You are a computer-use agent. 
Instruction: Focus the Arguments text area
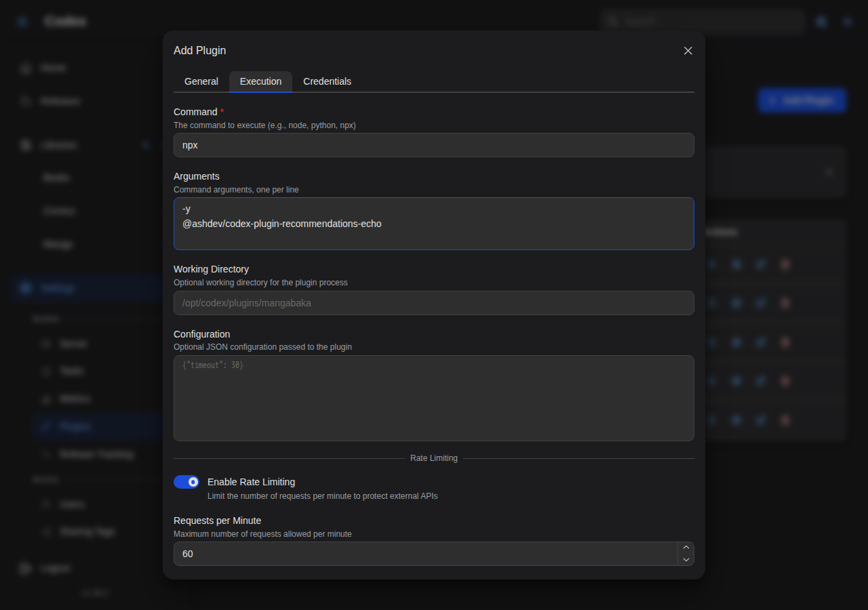coord(434,224)
